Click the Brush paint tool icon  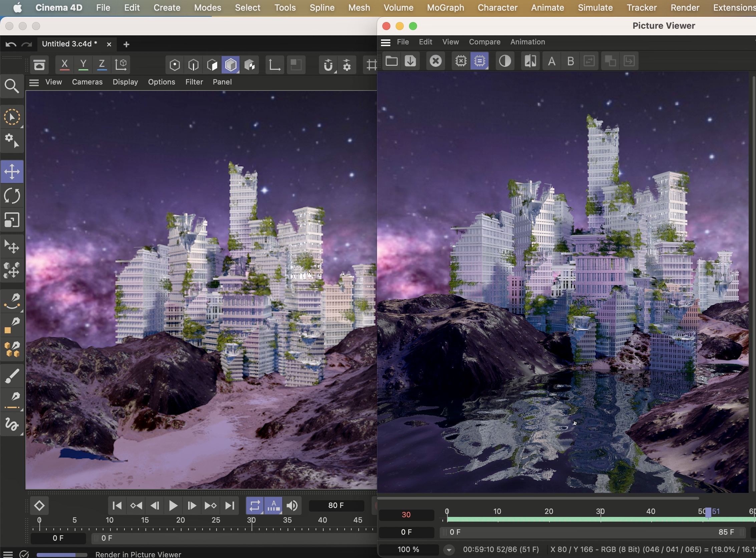[x=12, y=376]
